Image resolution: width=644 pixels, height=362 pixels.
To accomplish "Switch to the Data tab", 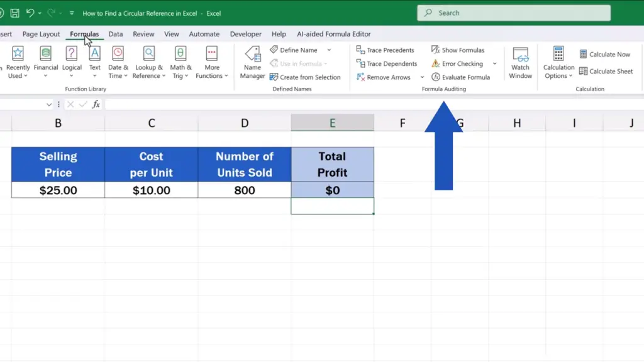I will [x=116, y=34].
